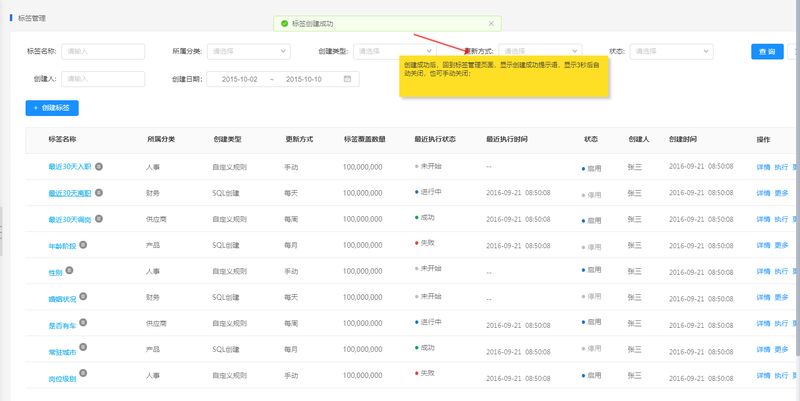Open the 年龄阶段 tag link
The image size is (800, 401).
coord(62,246)
